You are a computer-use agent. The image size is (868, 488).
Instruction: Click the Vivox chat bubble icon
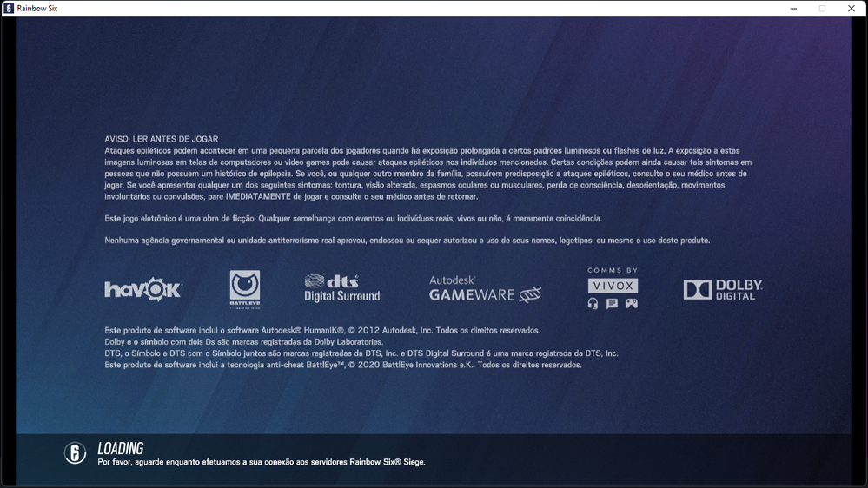point(612,303)
